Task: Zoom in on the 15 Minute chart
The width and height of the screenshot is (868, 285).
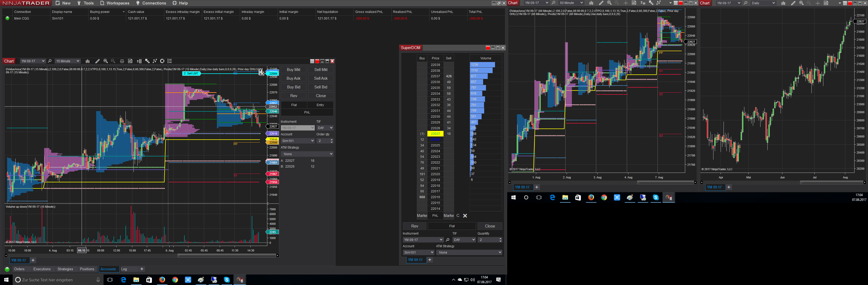Action: coord(105,61)
